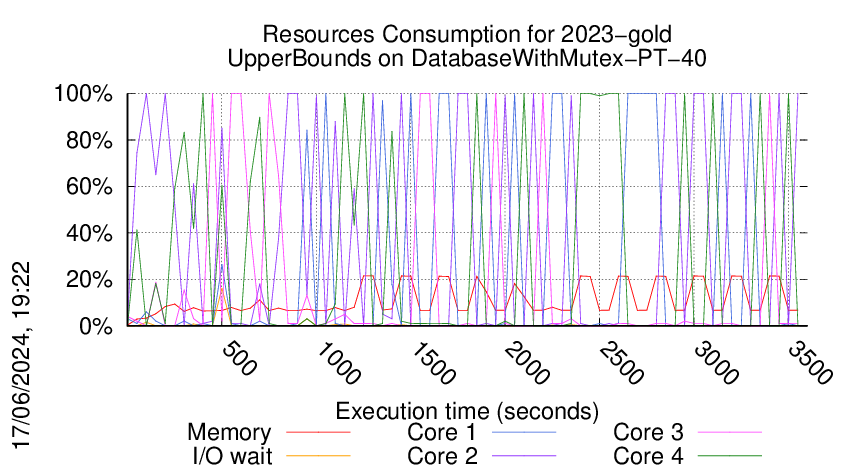Click the Memory legend label
850x475 pixels.
point(229,433)
